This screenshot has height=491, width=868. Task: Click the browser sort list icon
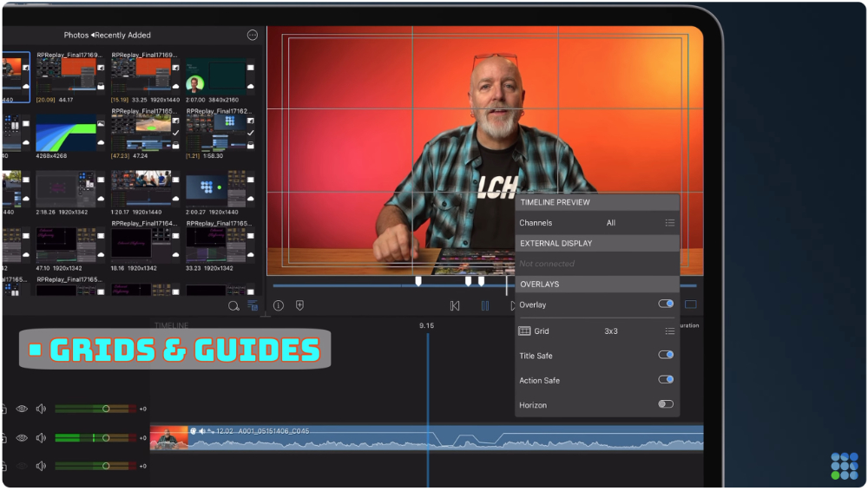(x=253, y=305)
